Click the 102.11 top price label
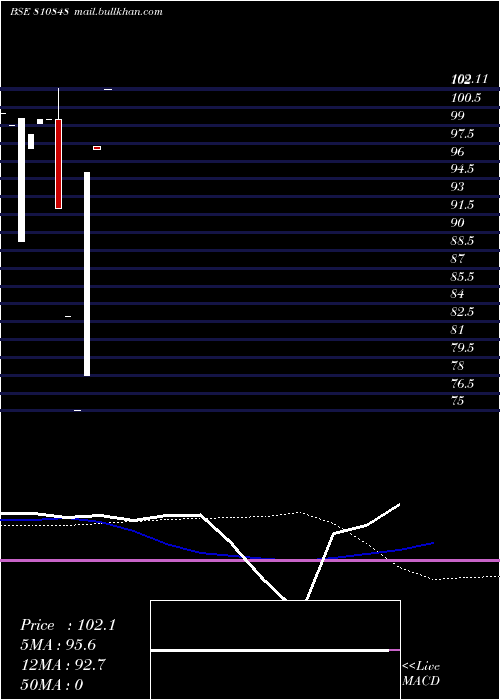The image size is (500, 700). 469,80
